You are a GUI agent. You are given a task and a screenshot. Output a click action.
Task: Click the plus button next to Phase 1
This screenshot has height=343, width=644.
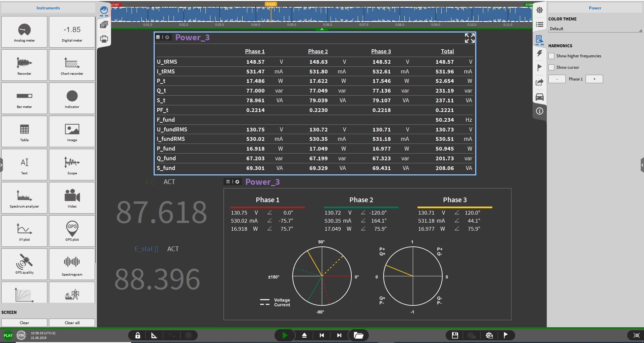(594, 79)
